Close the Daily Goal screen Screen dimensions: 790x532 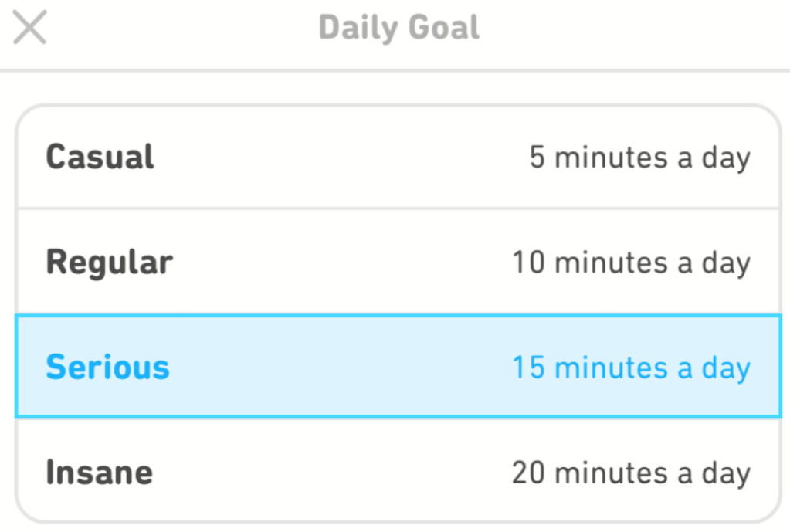coord(30,29)
